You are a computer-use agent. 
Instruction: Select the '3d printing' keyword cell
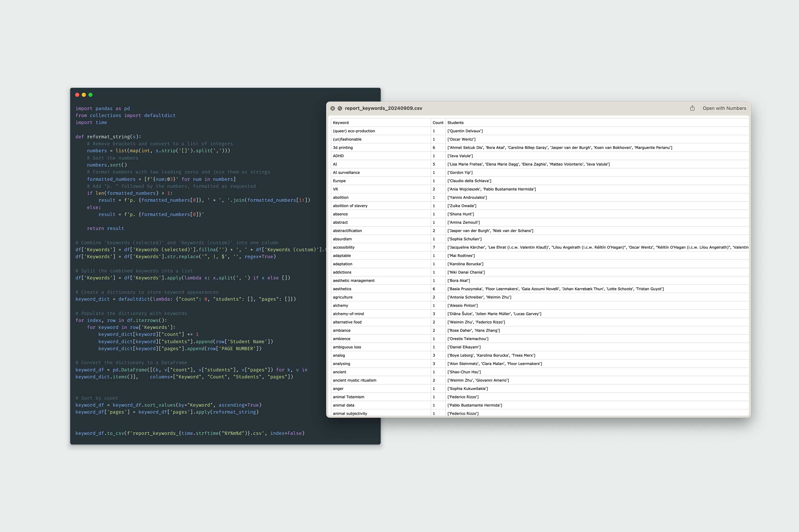343,148
